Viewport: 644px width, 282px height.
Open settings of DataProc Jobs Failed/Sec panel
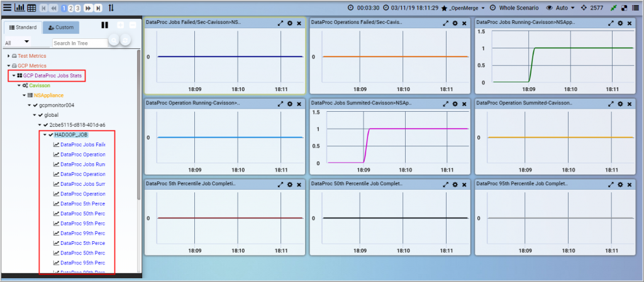[x=289, y=23]
